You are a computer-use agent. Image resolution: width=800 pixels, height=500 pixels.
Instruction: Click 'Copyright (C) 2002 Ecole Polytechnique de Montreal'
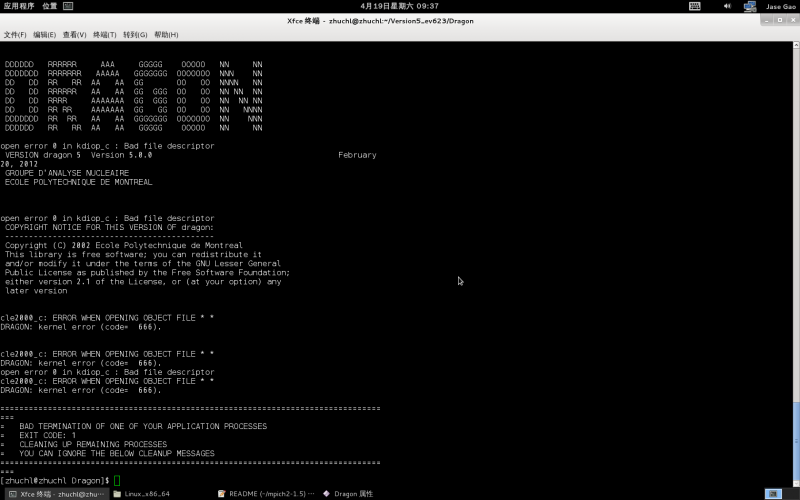point(123,245)
